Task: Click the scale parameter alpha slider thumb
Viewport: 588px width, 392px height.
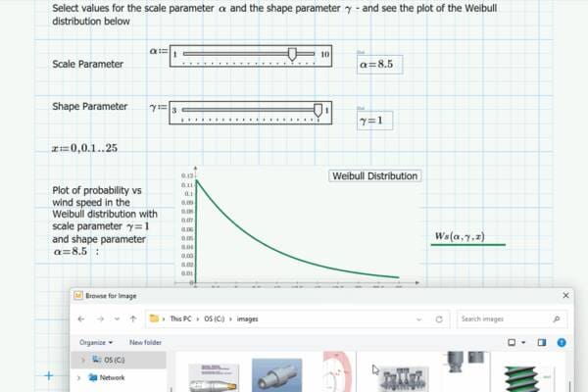Action: (292, 55)
